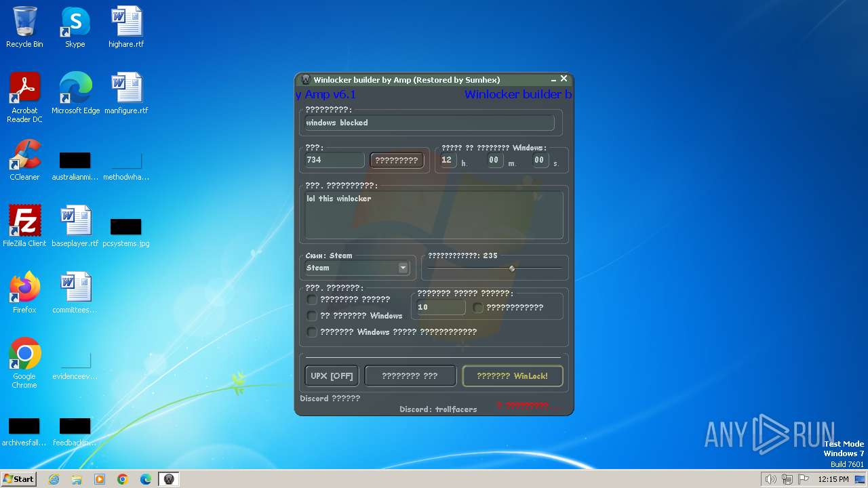Click the '???????? ???' middle button
The width and height of the screenshot is (868, 488).
[410, 376]
